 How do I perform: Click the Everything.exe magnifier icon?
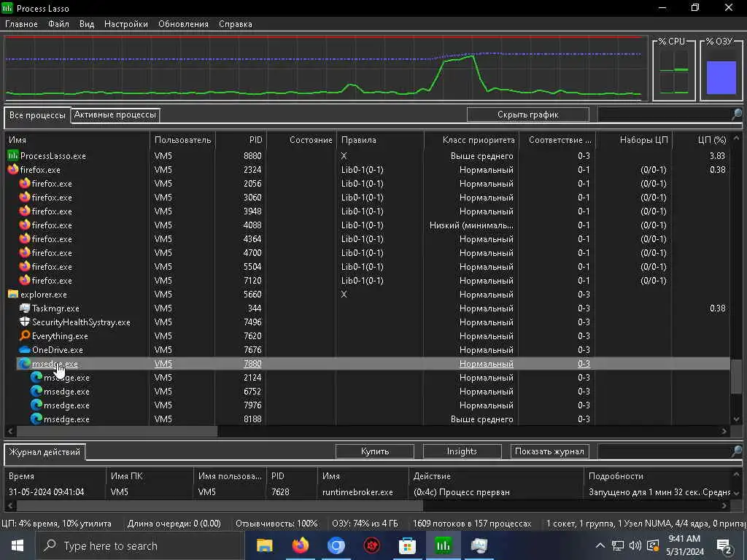coord(25,335)
